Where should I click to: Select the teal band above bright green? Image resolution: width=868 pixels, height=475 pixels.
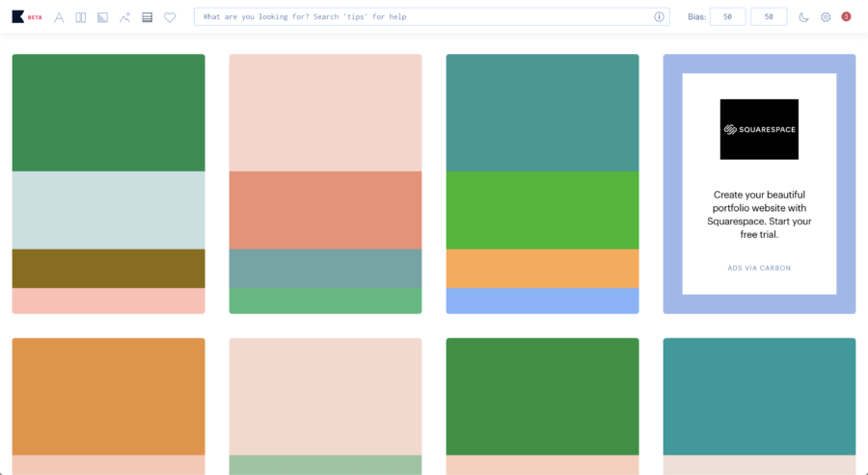point(542,113)
